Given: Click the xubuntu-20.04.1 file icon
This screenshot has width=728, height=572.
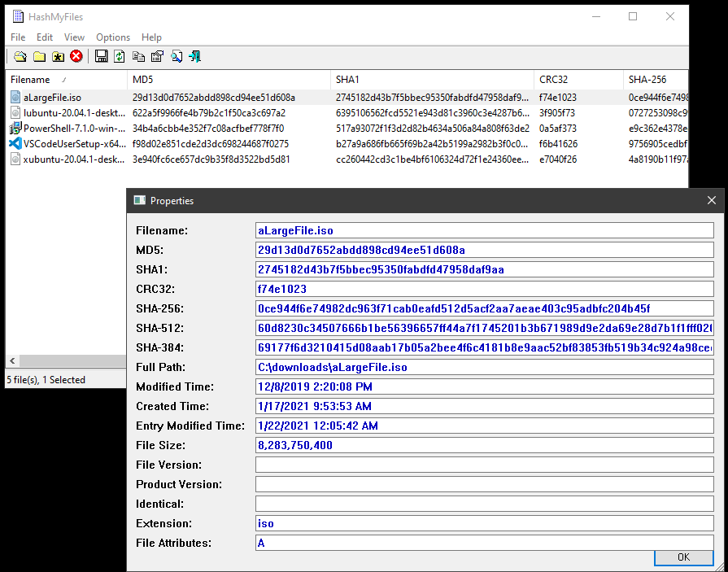Looking at the screenshot, I should (x=15, y=159).
